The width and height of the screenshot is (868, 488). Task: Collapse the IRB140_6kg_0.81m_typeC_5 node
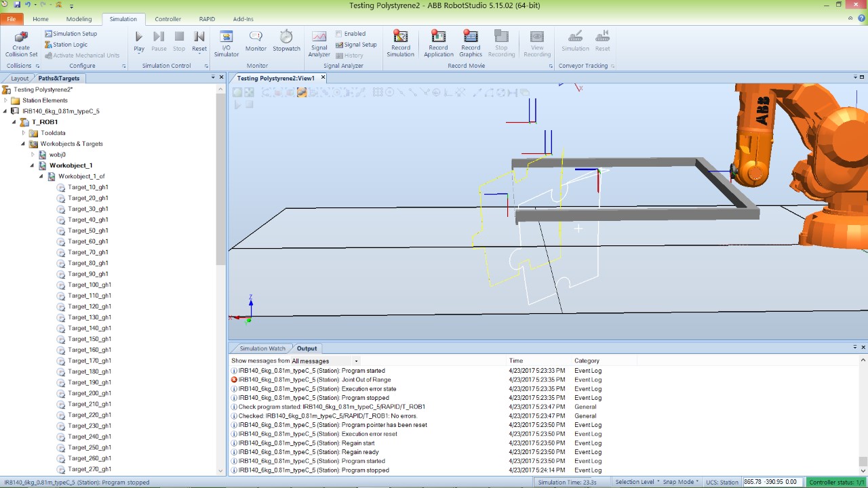coord(5,111)
